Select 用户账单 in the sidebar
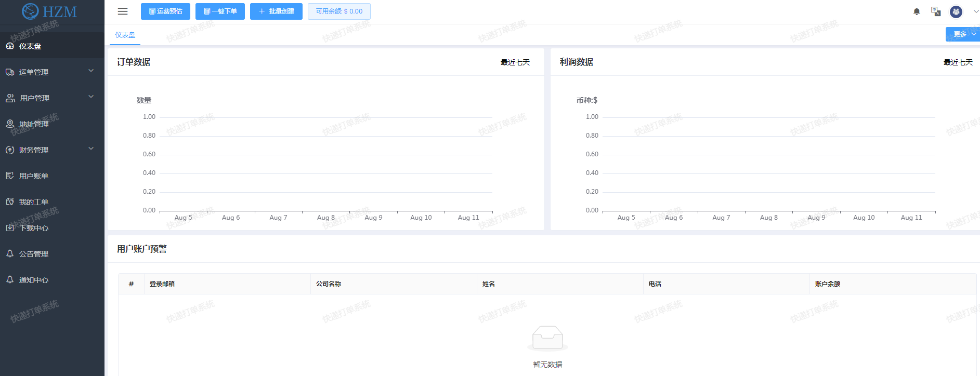Image resolution: width=980 pixels, height=376 pixels. 34,176
